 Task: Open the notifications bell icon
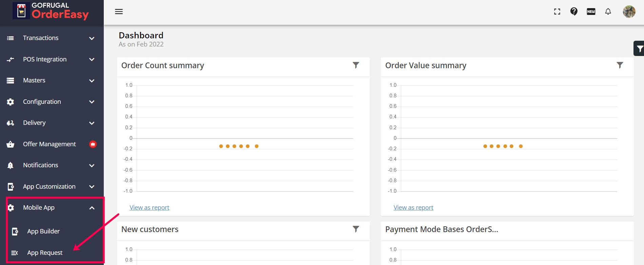[x=608, y=12]
